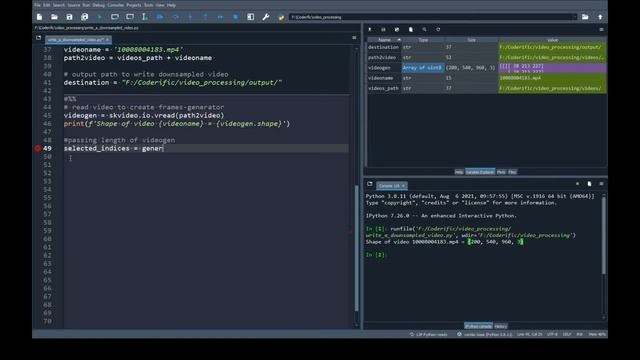Go to the parent directory arrow icon
This screenshot has height=360, width=640.
[600, 17]
